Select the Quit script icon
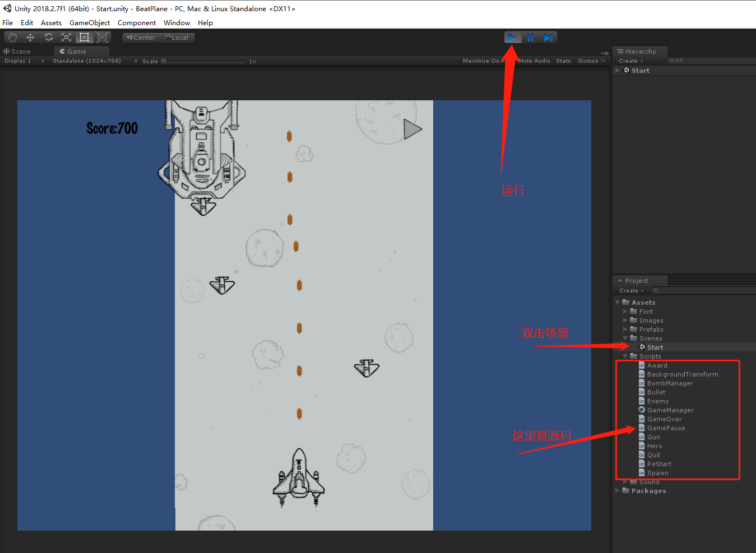 coord(642,455)
